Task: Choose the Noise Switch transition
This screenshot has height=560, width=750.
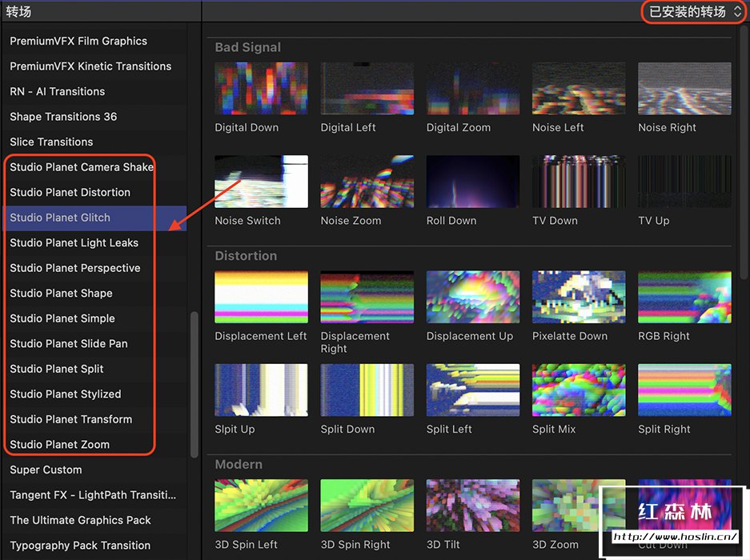Action: coord(261,182)
